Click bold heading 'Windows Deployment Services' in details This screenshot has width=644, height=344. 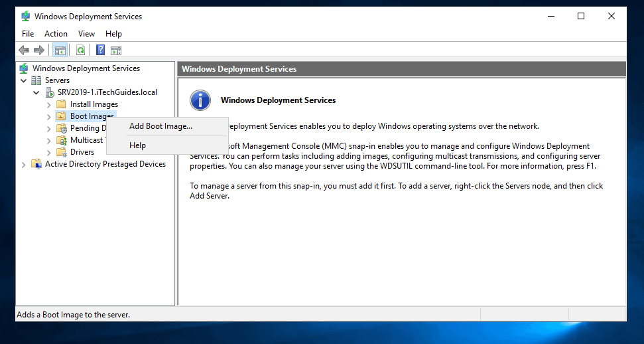(x=279, y=100)
